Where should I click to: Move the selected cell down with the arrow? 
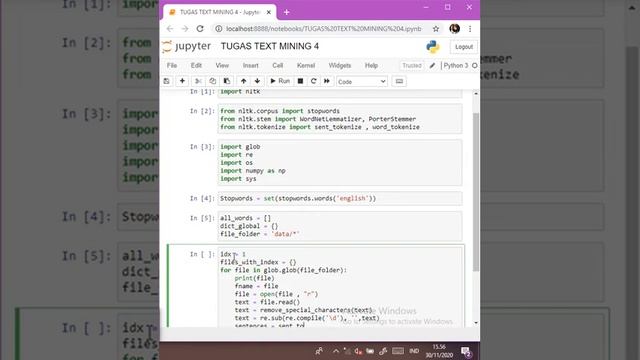click(257, 81)
